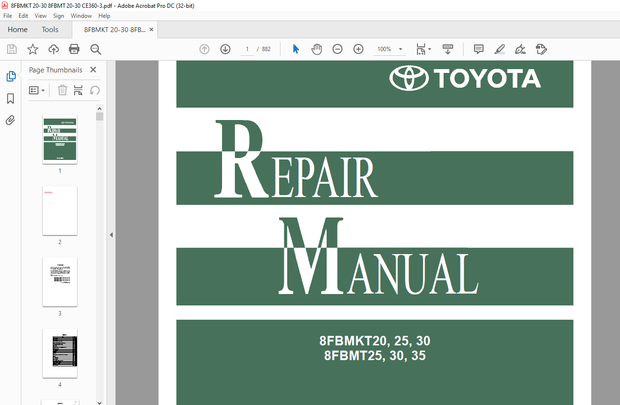Select page 1 thumbnail
The image size is (620, 405).
pos(60,139)
